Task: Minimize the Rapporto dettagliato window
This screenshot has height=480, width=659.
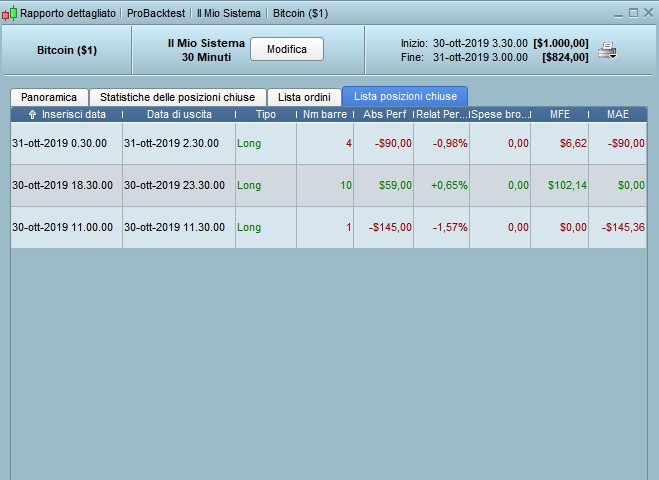Action: pos(618,14)
